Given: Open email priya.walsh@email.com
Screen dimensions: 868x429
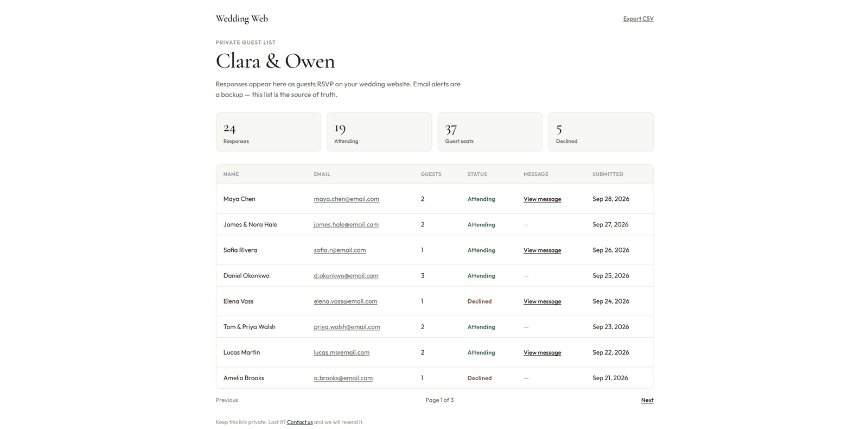Looking at the screenshot, I should 347,326.
